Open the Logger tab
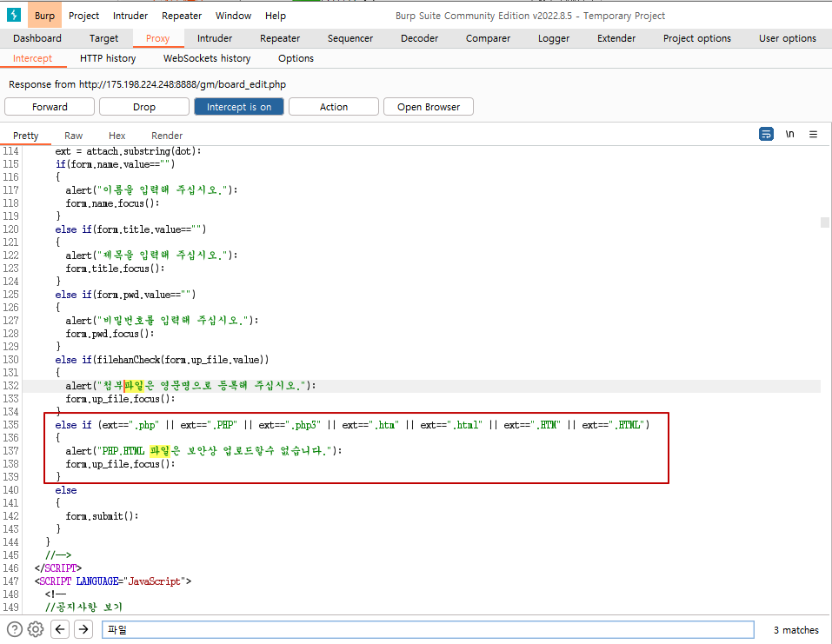 (554, 38)
